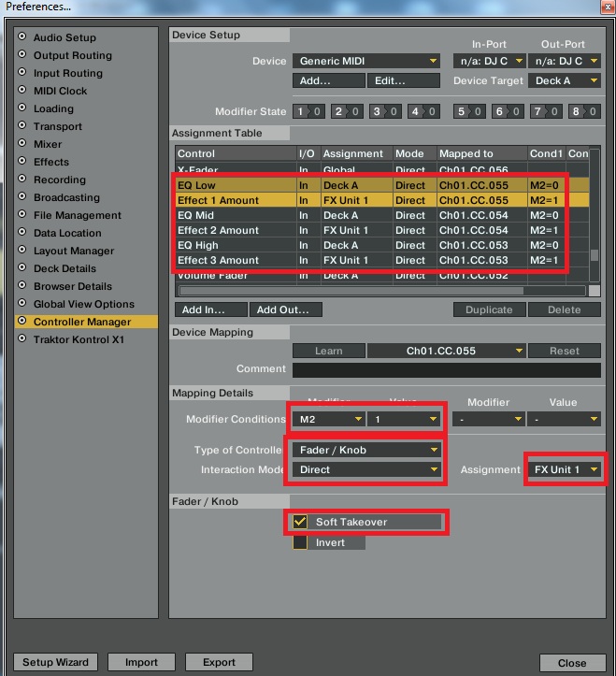Click the Add Out... button
The height and width of the screenshot is (676, 616).
pos(286,309)
